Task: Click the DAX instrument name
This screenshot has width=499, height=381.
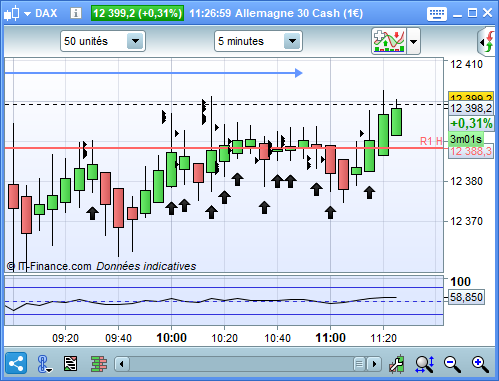Action: tap(46, 13)
